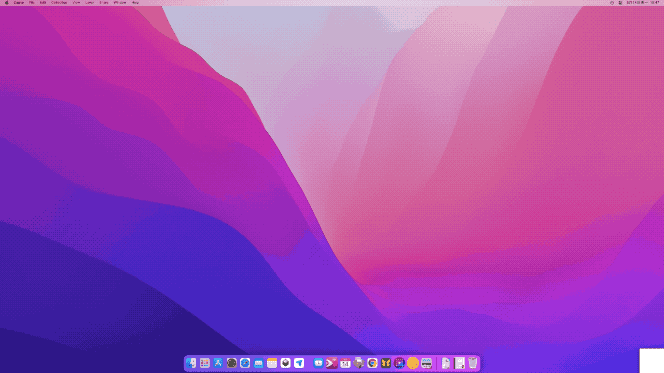Open the Edit menu in the menu bar
The height and width of the screenshot is (373, 664).
[43, 3]
